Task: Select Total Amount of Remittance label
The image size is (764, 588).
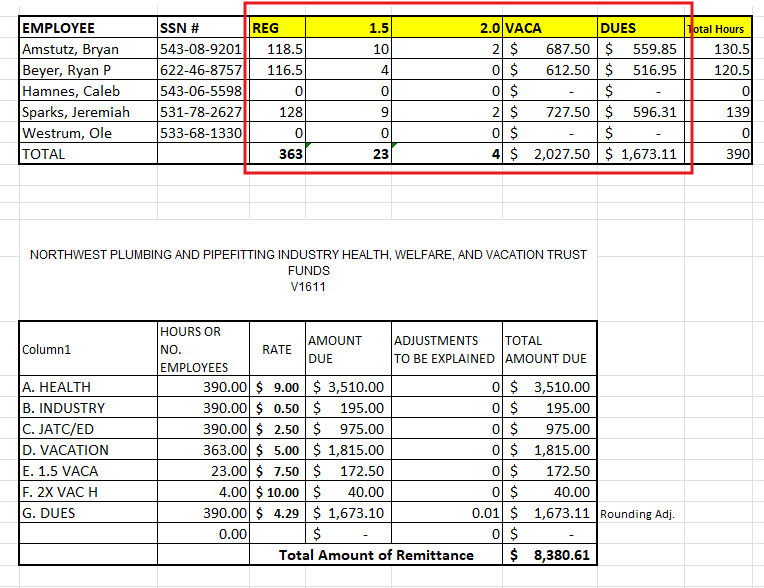Action: click(376, 554)
